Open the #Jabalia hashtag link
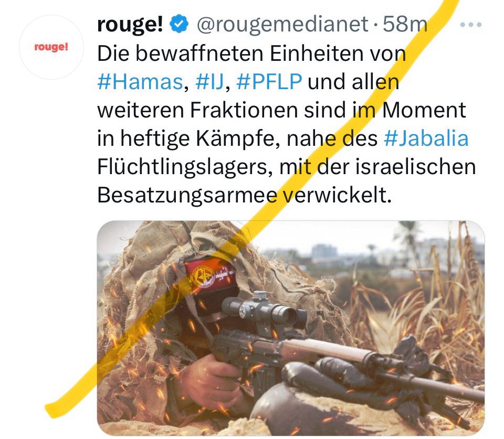The width and height of the screenshot is (504, 439). [x=426, y=138]
